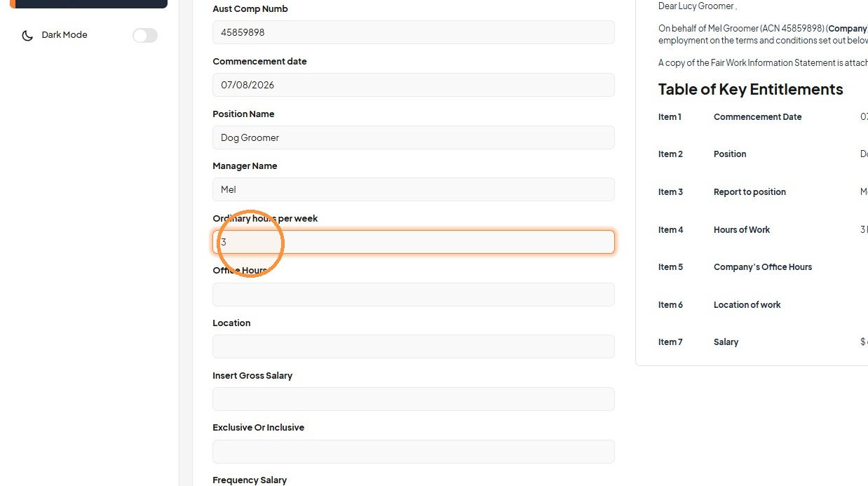
Task: Click the Manager Name field containing Mel
Action: 413,189
